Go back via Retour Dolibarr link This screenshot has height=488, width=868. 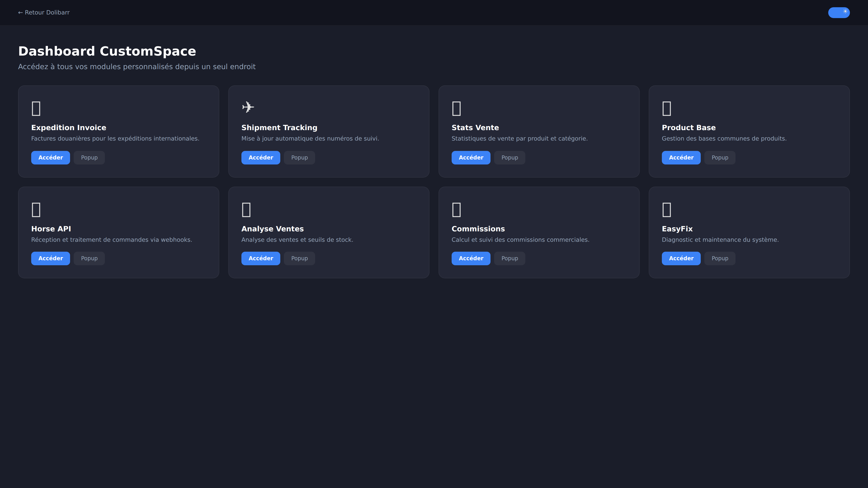click(x=44, y=12)
